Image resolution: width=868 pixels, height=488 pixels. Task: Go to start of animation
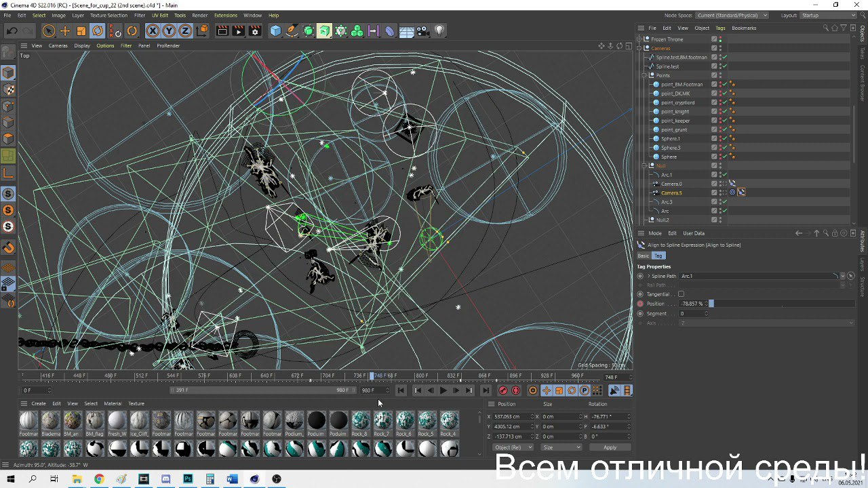tap(401, 390)
